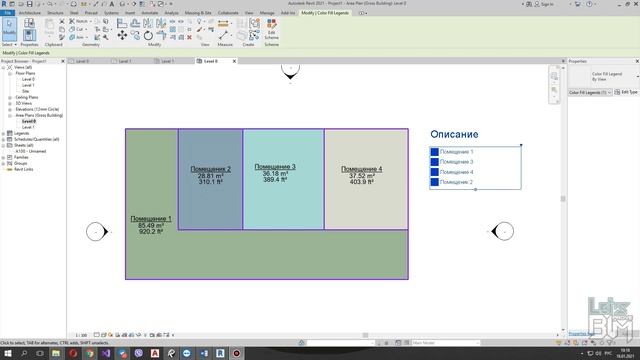Select the Помещение 4 area tag
Screen dimensions: 640x360
tap(362, 175)
